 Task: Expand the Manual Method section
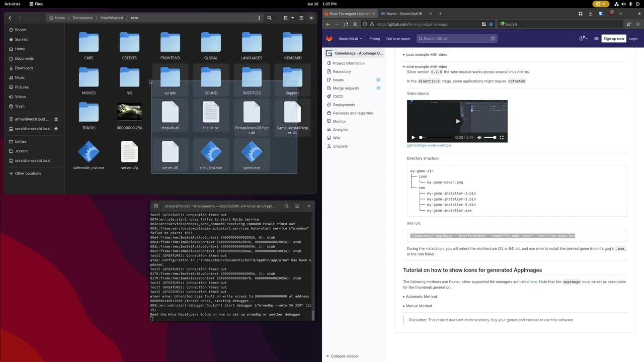pos(418,306)
